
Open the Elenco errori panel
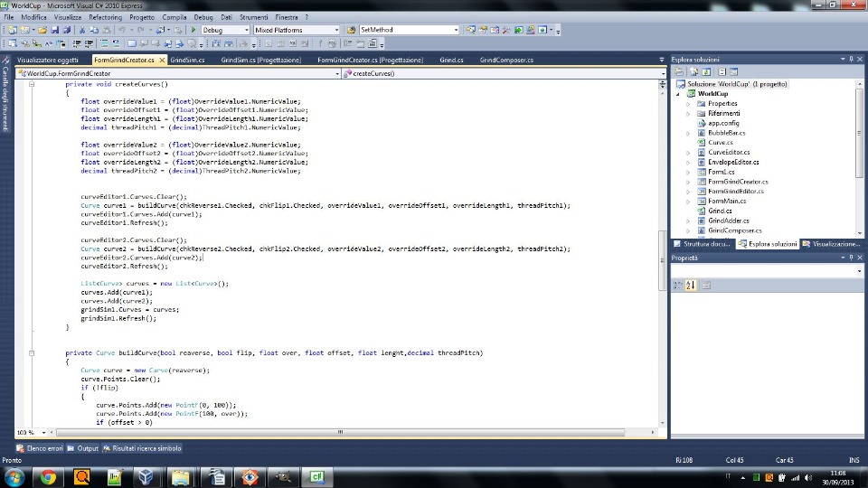[41, 448]
